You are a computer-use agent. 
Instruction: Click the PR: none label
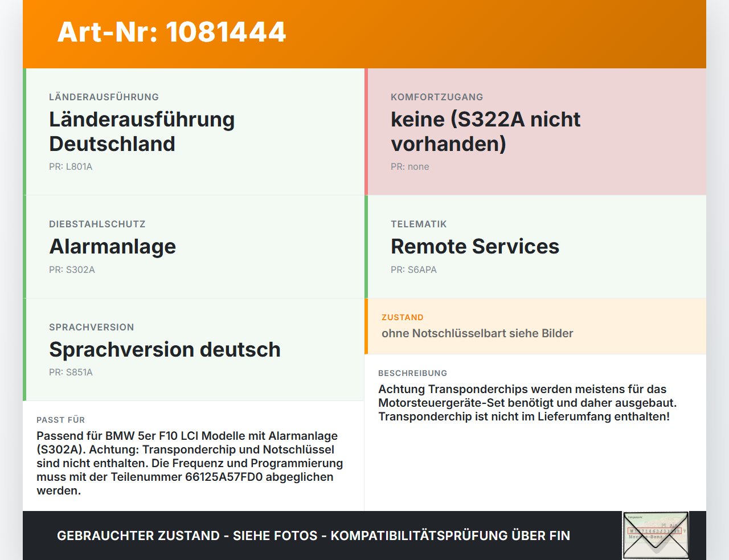pyautogui.click(x=410, y=167)
